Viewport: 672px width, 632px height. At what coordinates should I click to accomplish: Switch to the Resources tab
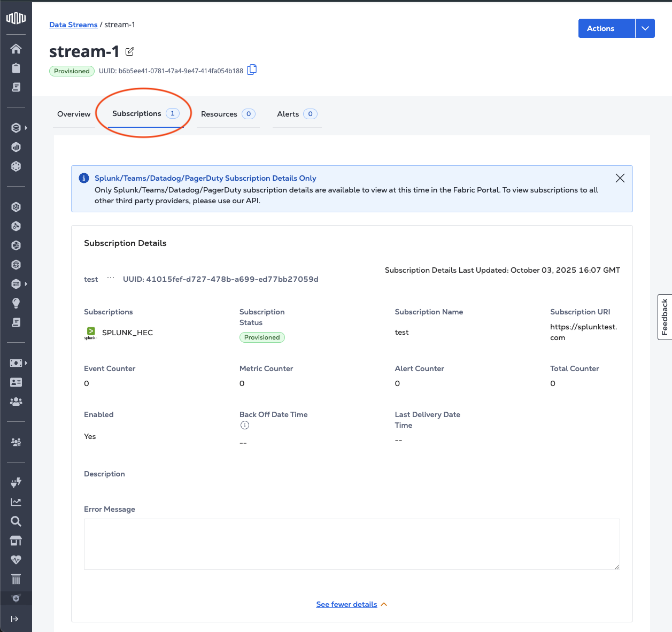[x=228, y=114]
